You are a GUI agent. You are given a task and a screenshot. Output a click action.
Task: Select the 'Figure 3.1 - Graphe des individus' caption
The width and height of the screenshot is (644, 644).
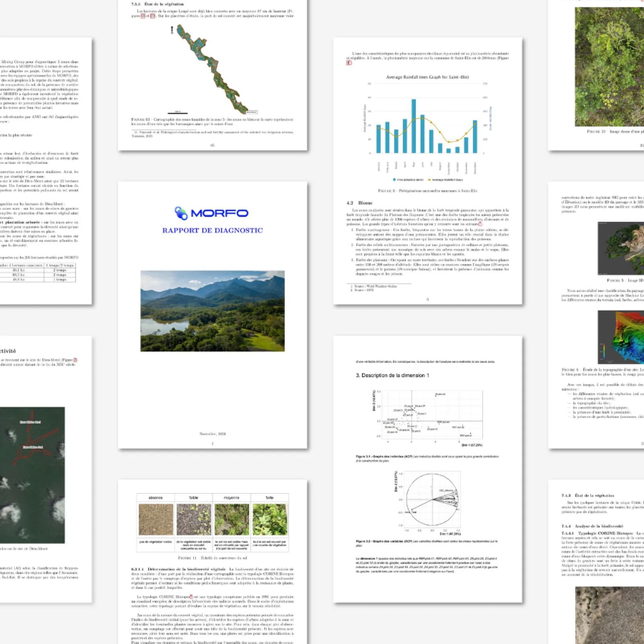(427, 458)
